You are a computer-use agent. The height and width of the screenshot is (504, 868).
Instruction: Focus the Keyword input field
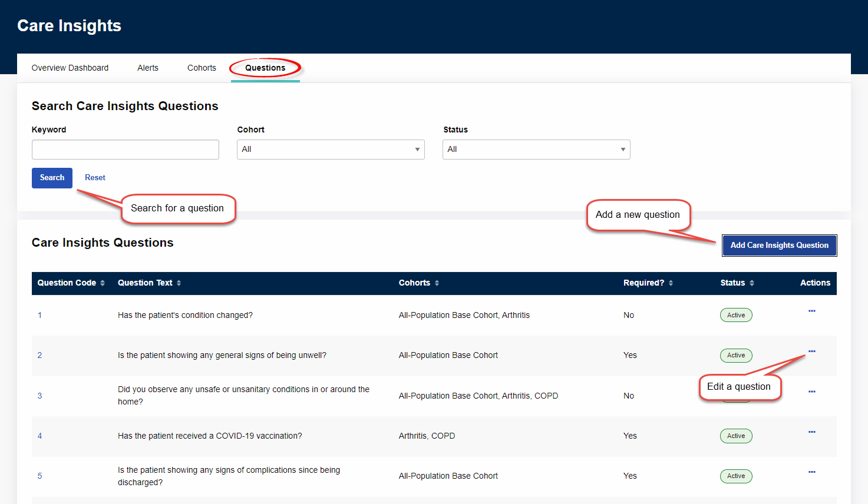(126, 150)
